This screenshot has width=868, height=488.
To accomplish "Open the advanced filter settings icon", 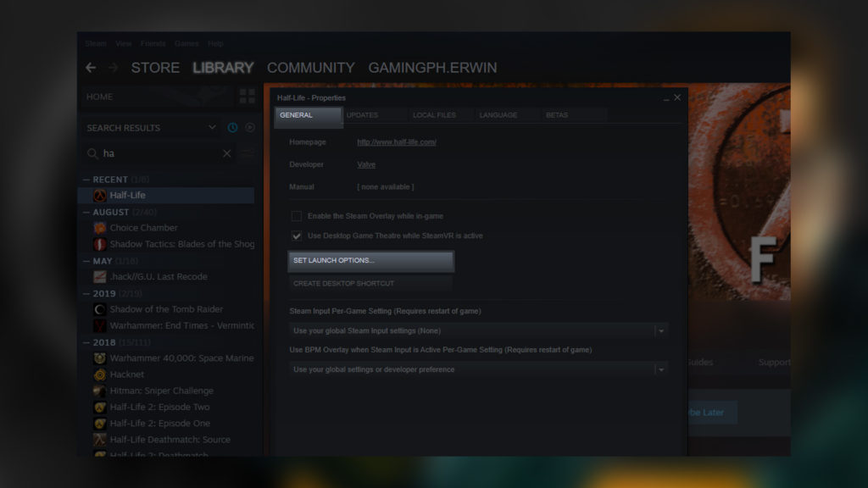I will 248,153.
